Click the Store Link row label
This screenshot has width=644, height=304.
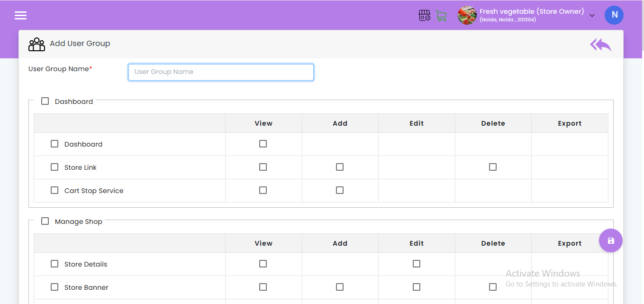pyautogui.click(x=81, y=167)
